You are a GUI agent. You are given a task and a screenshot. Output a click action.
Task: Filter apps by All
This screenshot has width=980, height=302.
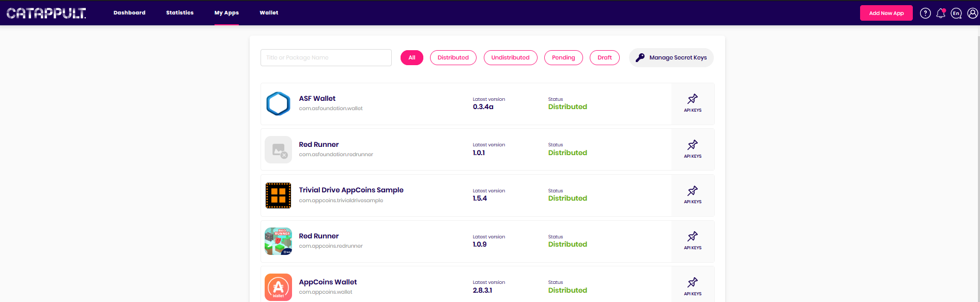coord(412,57)
